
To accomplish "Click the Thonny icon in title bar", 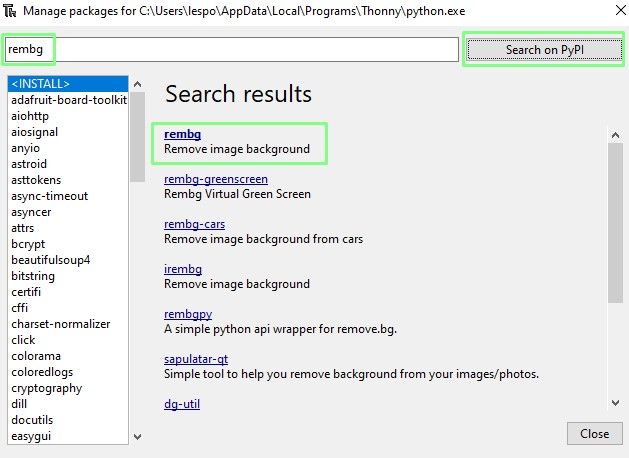I will 10,11.
